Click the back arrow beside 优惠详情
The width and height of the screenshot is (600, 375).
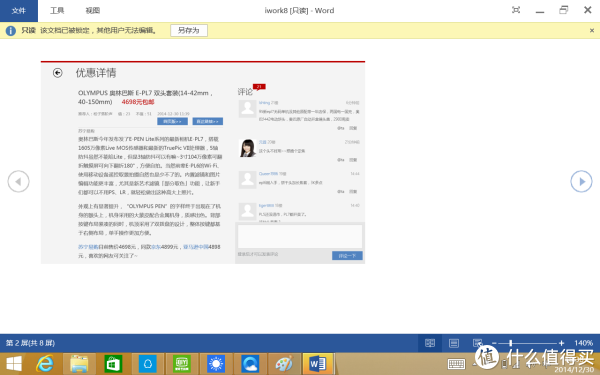pos(57,73)
